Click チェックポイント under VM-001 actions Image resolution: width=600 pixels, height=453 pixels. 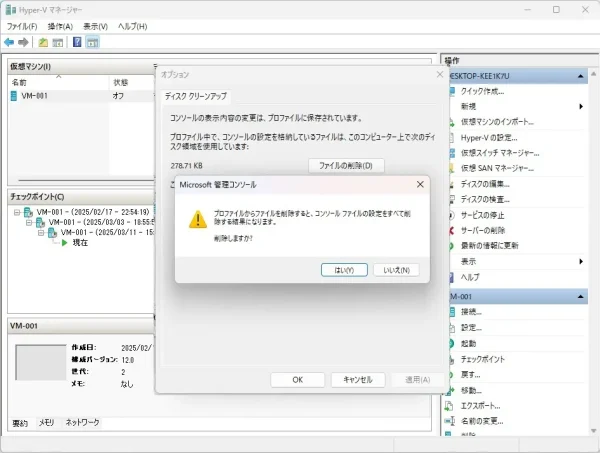483,359
